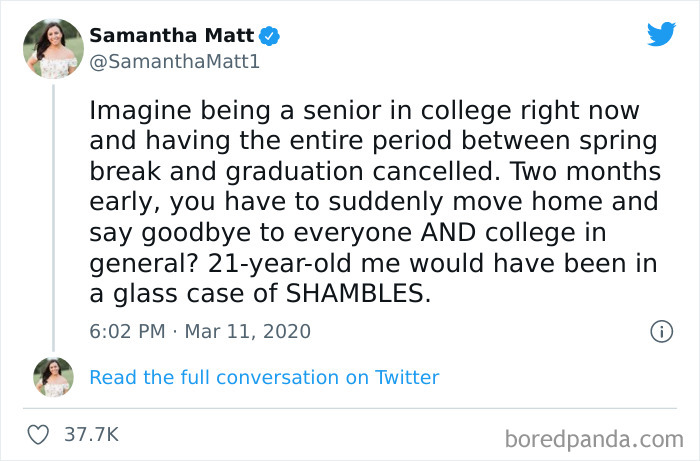700x461 pixels.
Task: Click the Mar 11, 2020 date
Action: click(247, 331)
